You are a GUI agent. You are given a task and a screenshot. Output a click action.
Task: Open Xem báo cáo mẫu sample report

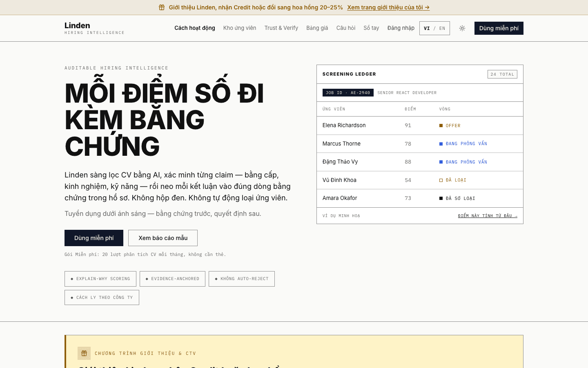(x=163, y=238)
